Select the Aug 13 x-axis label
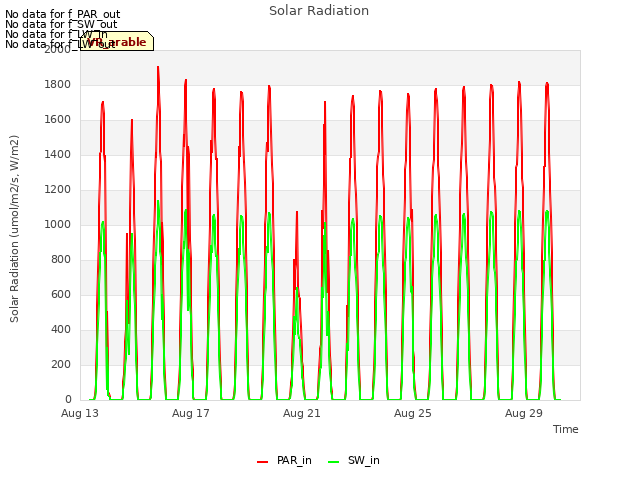The width and height of the screenshot is (640, 480). 80,413
